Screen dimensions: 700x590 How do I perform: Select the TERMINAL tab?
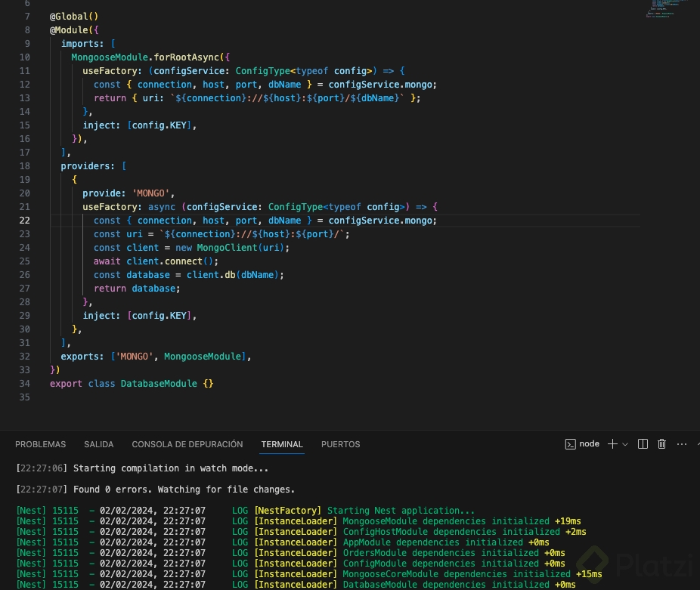(282, 444)
